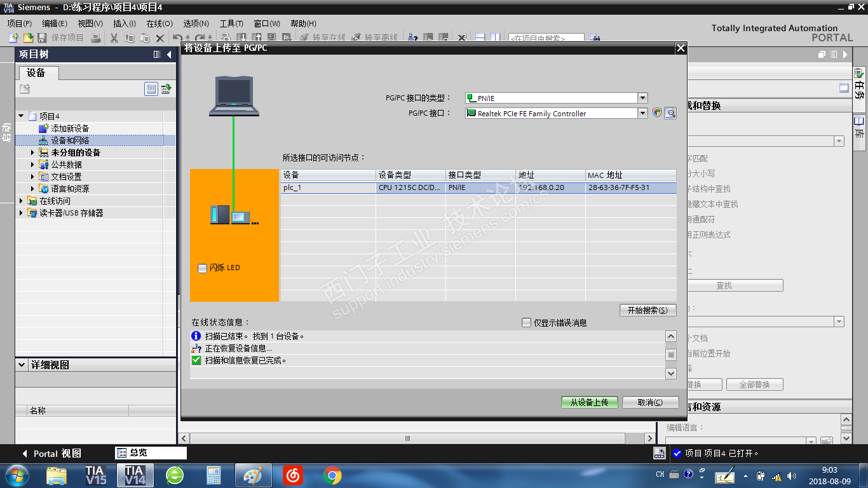Click the Save project floppy icon
The image size is (868, 488).
click(43, 38)
